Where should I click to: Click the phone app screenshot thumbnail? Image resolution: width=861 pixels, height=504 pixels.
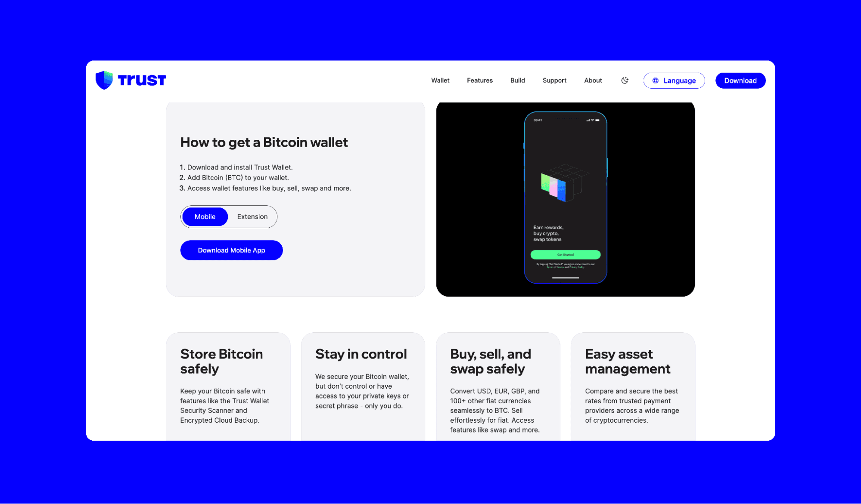pyautogui.click(x=566, y=199)
